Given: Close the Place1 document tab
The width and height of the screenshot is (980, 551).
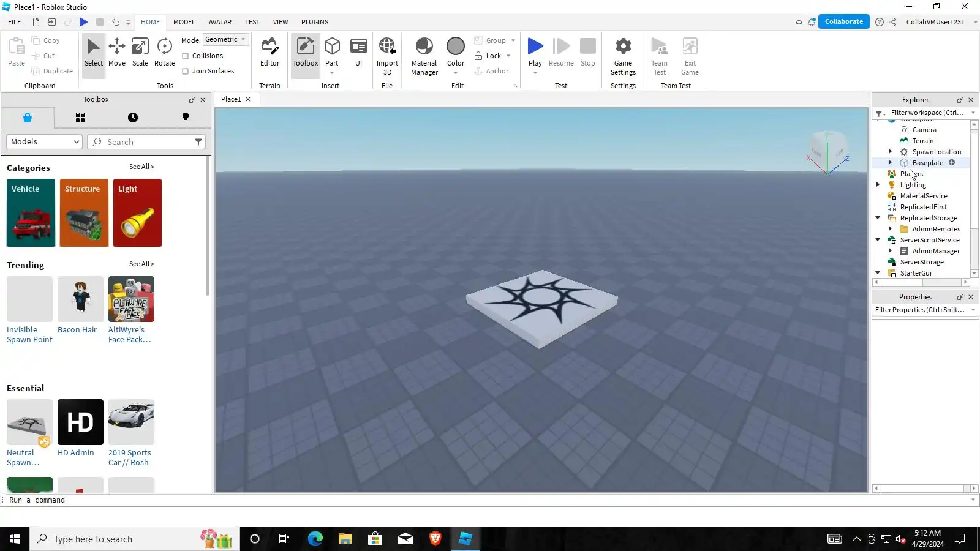Looking at the screenshot, I should 248,99.
